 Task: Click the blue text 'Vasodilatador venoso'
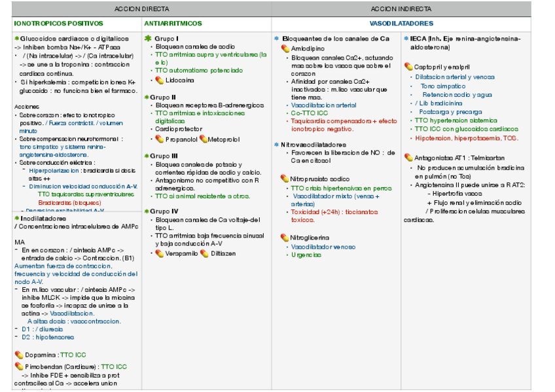[323, 247]
